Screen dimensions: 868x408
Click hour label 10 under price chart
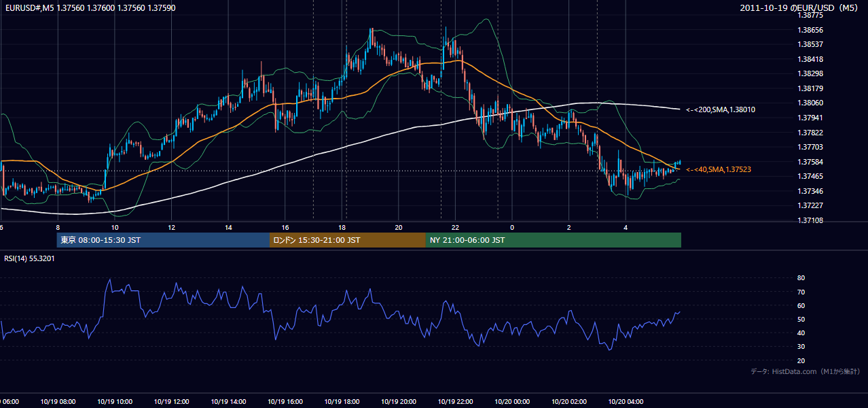coord(114,227)
